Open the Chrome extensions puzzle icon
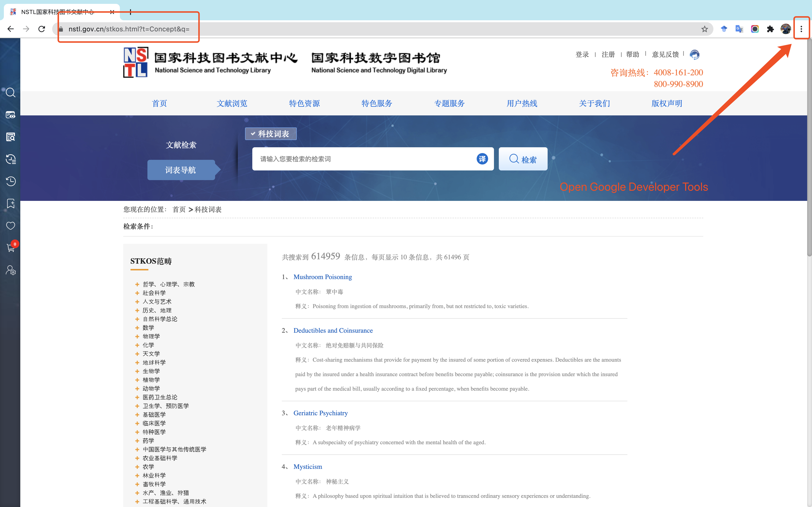Screen dimensions: 812x507 pyautogui.click(x=770, y=29)
